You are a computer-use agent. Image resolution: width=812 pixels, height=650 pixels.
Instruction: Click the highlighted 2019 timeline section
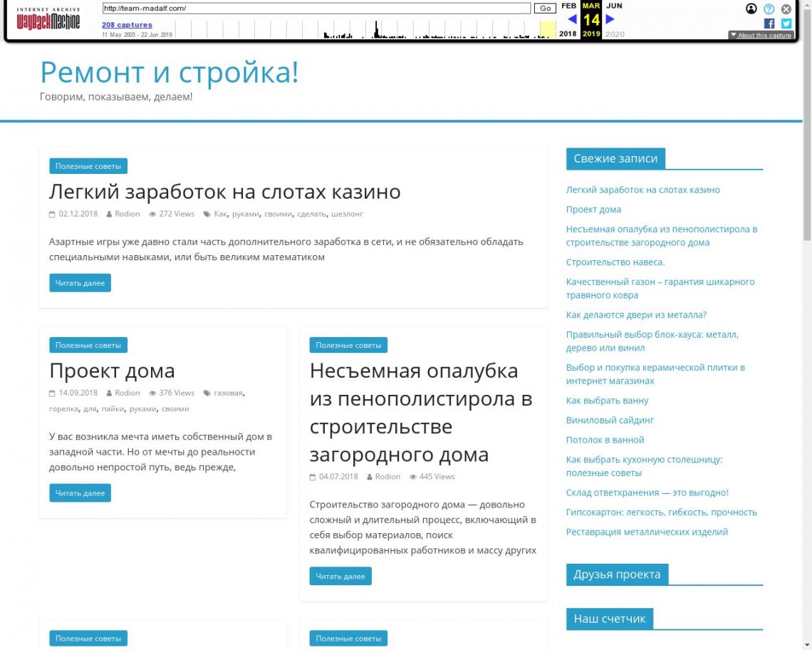[x=547, y=29]
